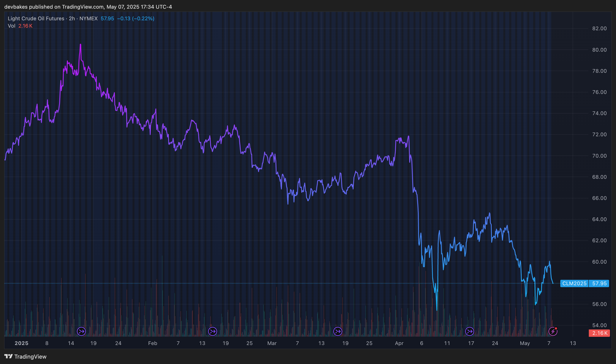The image size is (616, 364).
Task: Click the Apr label on the time axis
Action: (399, 343)
